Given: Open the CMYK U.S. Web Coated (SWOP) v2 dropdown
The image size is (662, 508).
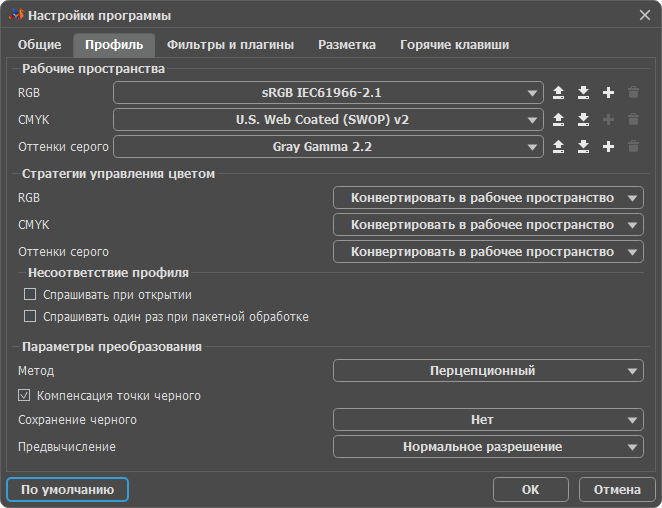Looking at the screenshot, I should (x=328, y=120).
